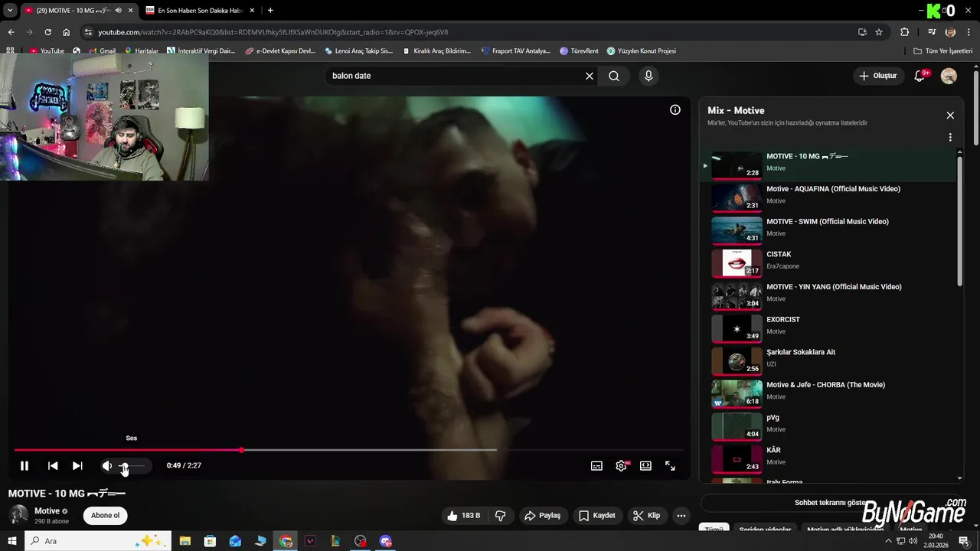Open more actions ellipsis below video
This screenshot has height=551, width=980.
pos(681,516)
